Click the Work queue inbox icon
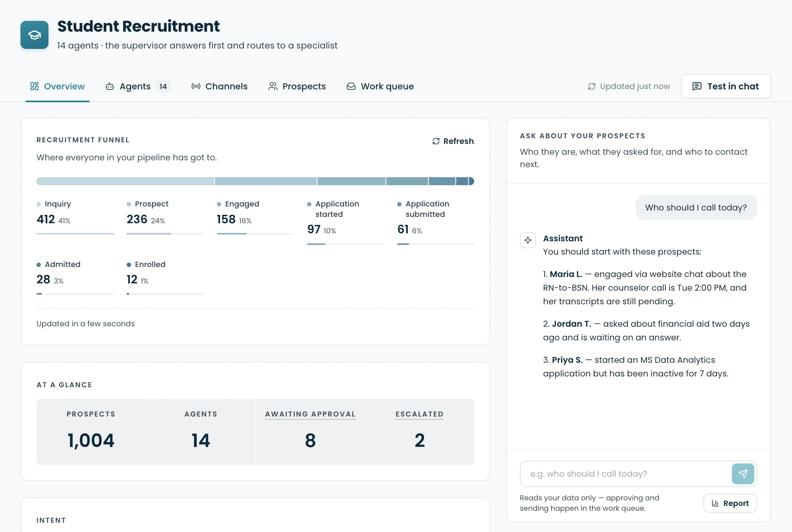792x532 pixels. click(x=351, y=86)
